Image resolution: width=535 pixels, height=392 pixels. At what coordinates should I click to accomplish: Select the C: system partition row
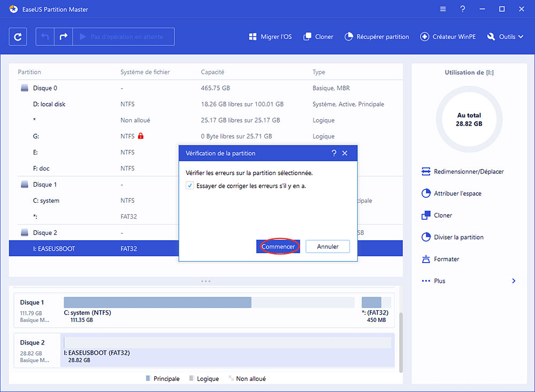(x=94, y=200)
